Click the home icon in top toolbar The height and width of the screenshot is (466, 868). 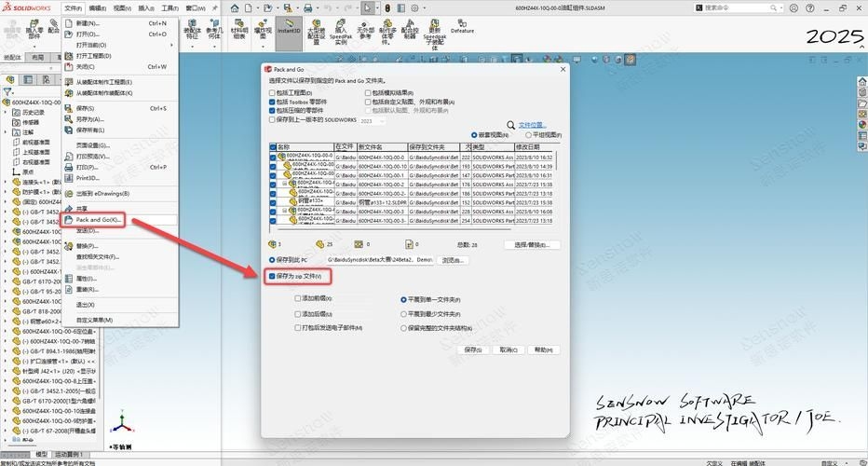pyautogui.click(x=236, y=7)
